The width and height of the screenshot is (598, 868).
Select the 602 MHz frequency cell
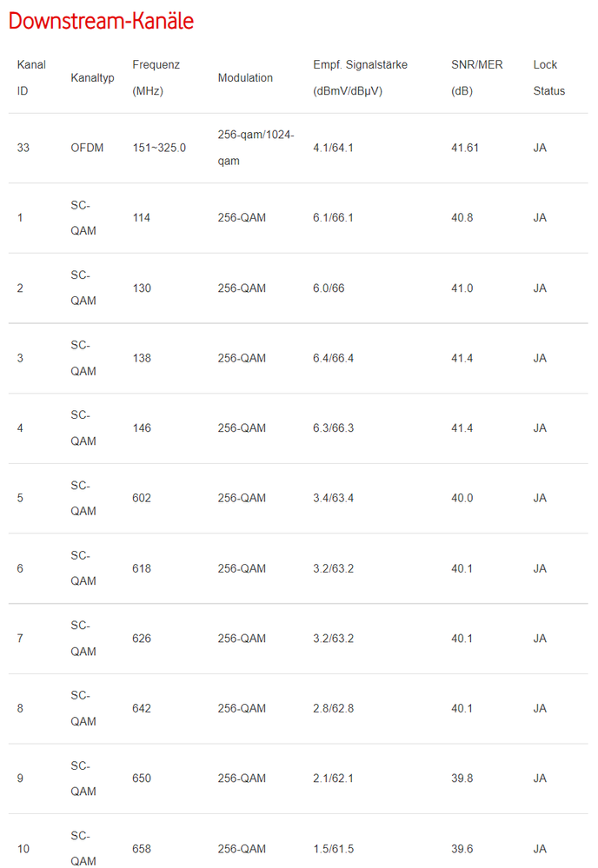[x=142, y=498]
